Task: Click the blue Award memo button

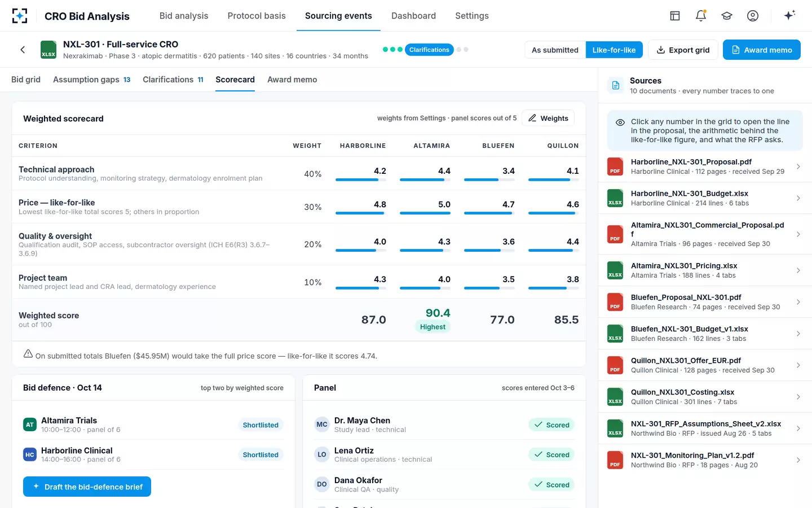Action: (762, 50)
